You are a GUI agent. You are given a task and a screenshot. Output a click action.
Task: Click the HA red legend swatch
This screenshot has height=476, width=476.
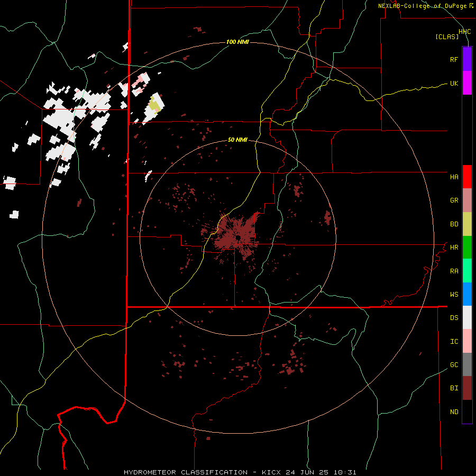click(x=467, y=177)
